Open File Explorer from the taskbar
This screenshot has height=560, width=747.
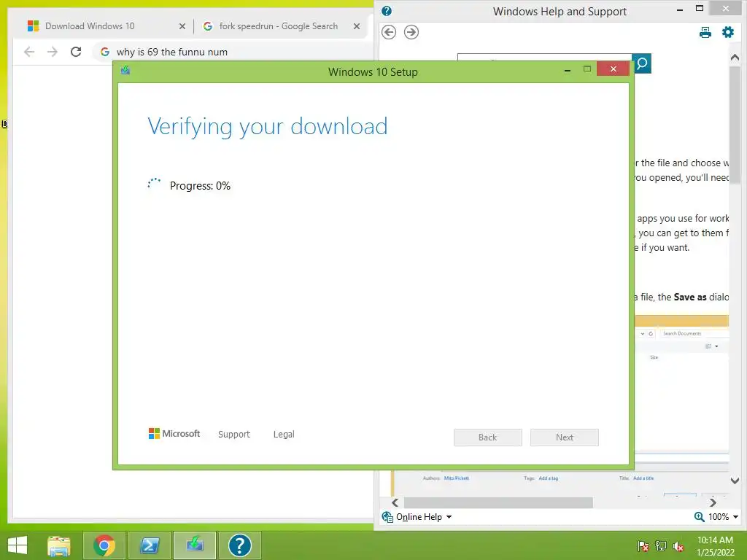(59, 545)
